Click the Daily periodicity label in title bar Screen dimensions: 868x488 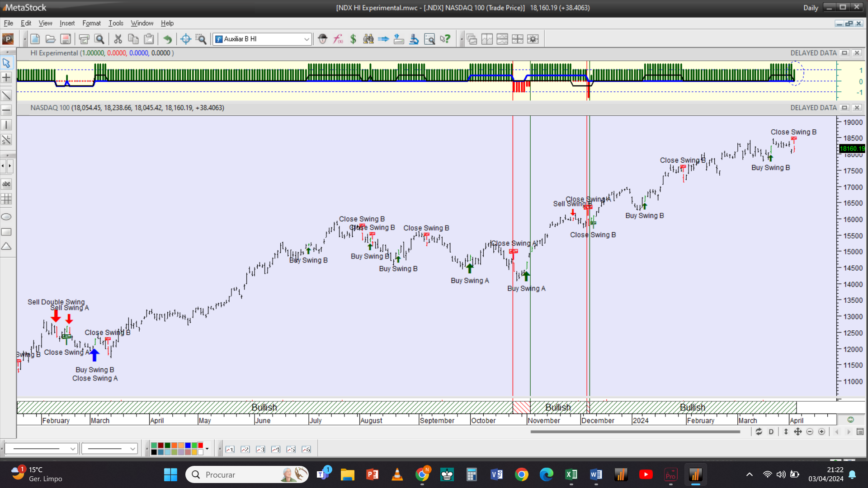(x=811, y=8)
